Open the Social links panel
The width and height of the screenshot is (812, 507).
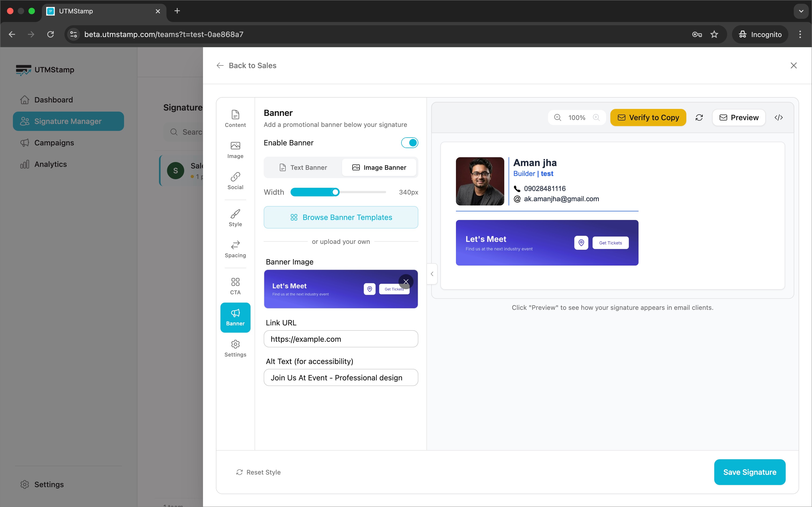pyautogui.click(x=235, y=180)
